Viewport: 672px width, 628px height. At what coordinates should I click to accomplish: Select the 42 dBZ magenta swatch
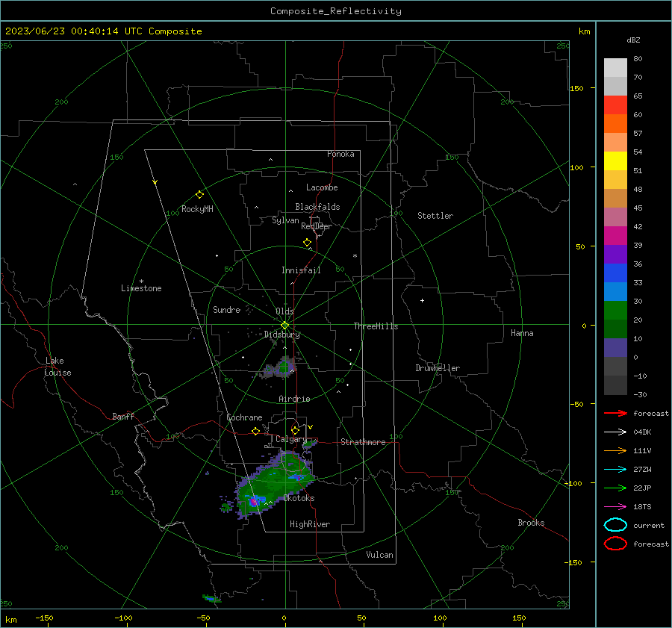615,236
